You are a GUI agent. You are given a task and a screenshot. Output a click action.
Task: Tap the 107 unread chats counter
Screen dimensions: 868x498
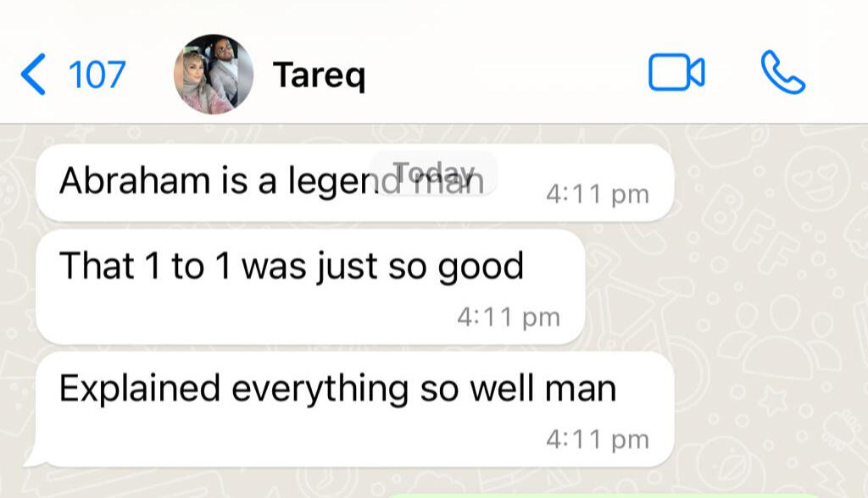[x=97, y=75]
